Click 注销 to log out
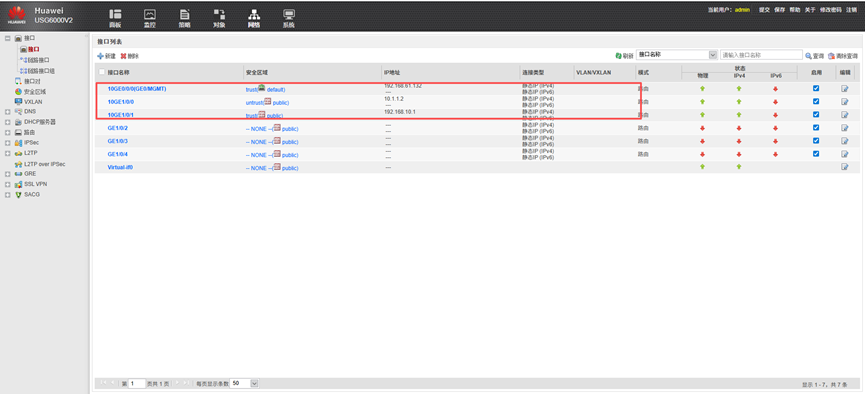 click(851, 10)
